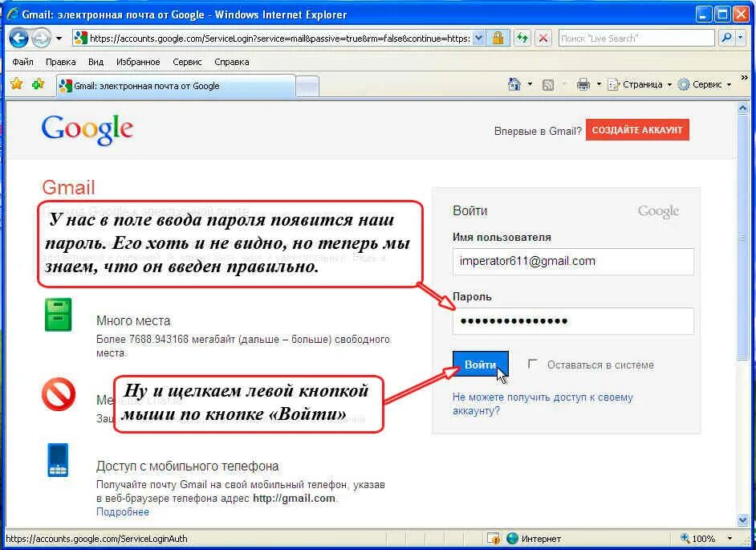Click the Home page house icon
The image size is (756, 550).
tap(514, 84)
